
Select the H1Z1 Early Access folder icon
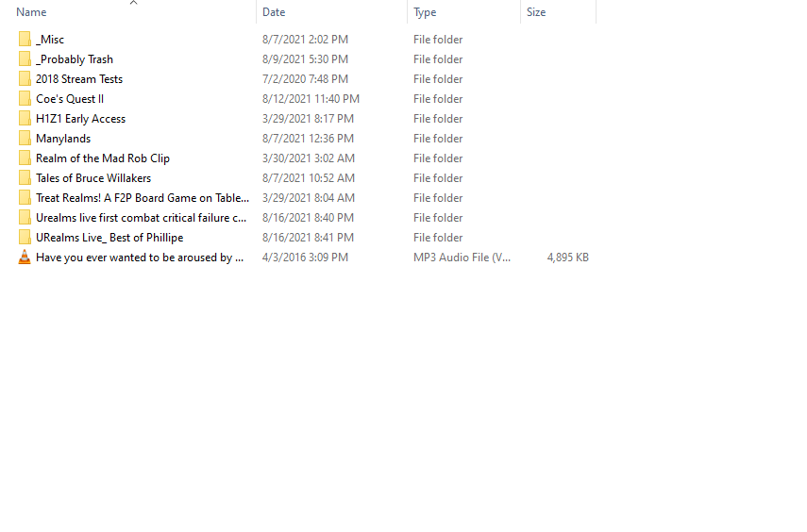[25, 118]
